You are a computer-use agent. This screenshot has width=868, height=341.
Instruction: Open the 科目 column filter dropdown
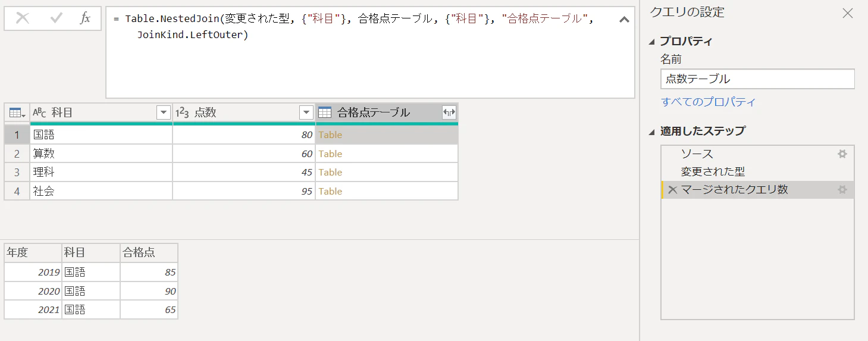coord(163,112)
